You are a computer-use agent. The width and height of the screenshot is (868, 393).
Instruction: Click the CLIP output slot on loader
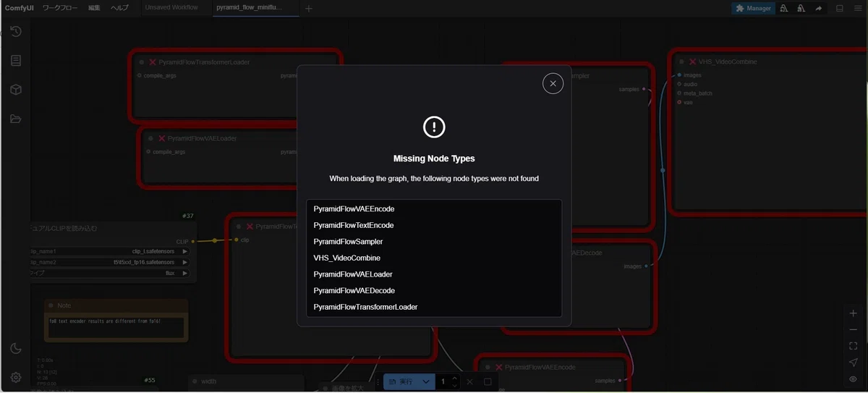click(193, 241)
